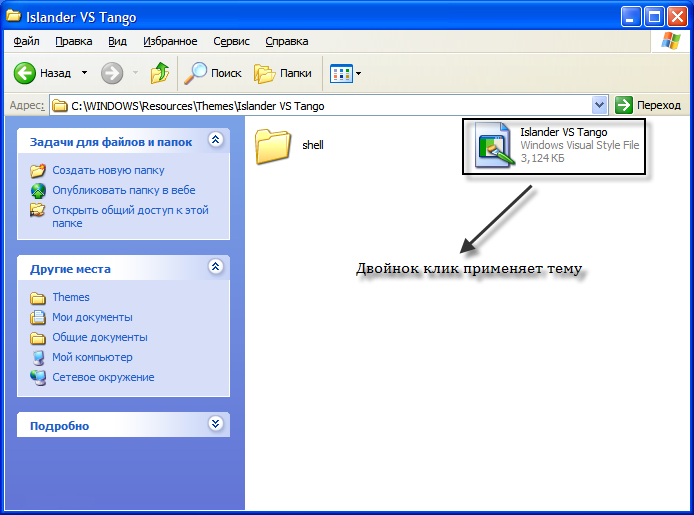
Task: Open the Справка menu
Action: [x=287, y=41]
